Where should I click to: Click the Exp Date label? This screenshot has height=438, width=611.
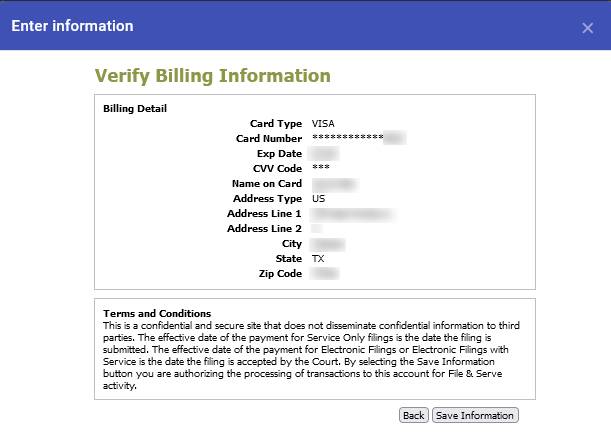pyautogui.click(x=279, y=153)
